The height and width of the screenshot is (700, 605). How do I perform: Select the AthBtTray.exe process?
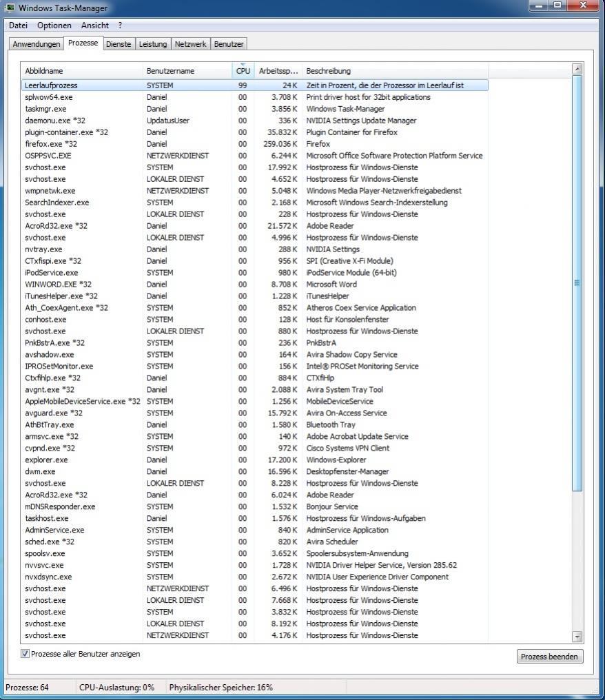(254, 424)
